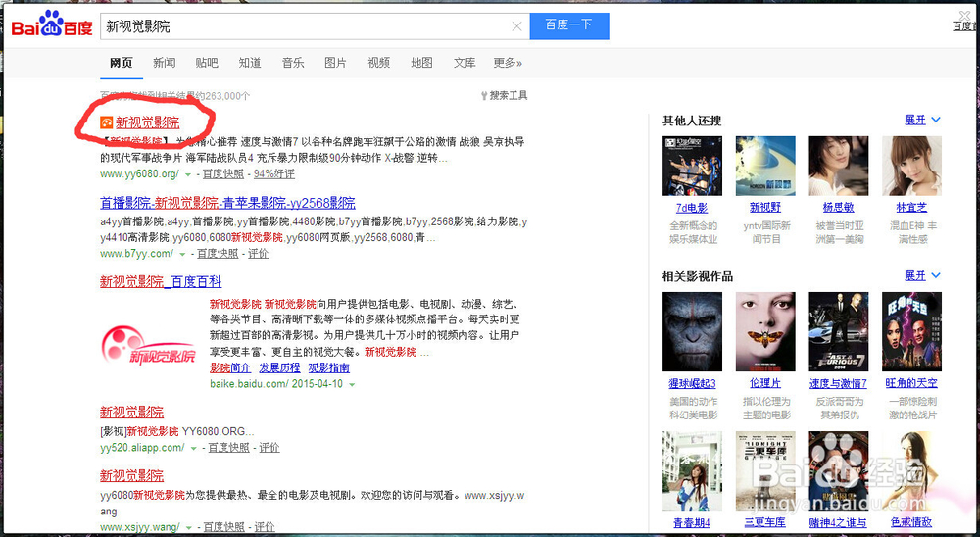980x537 pixels.
Task: Open 旺角的天空 link
Action: tap(911, 383)
